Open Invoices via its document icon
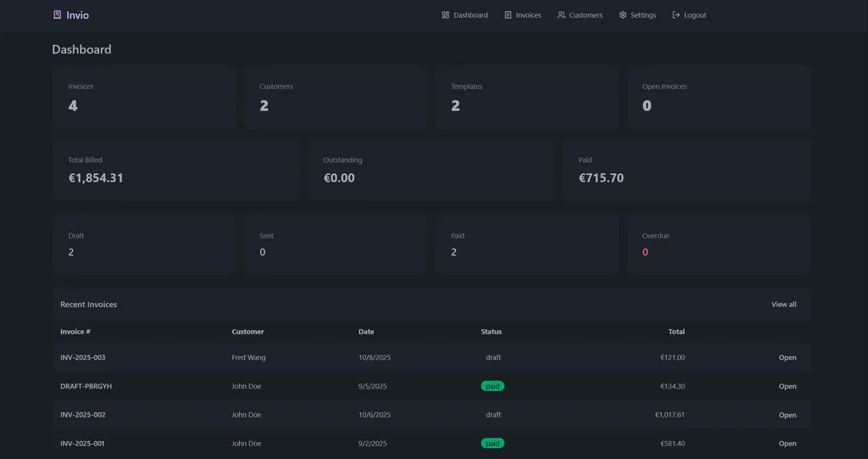 click(x=508, y=15)
